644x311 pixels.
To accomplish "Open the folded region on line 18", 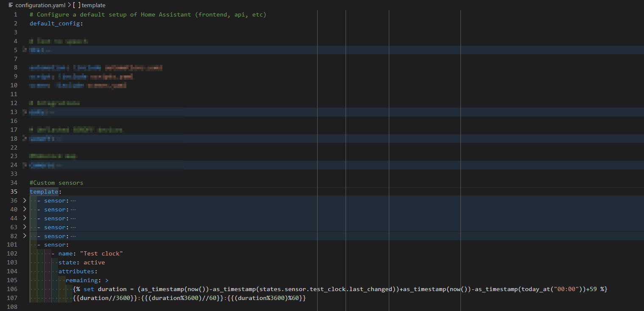I will (25, 138).
